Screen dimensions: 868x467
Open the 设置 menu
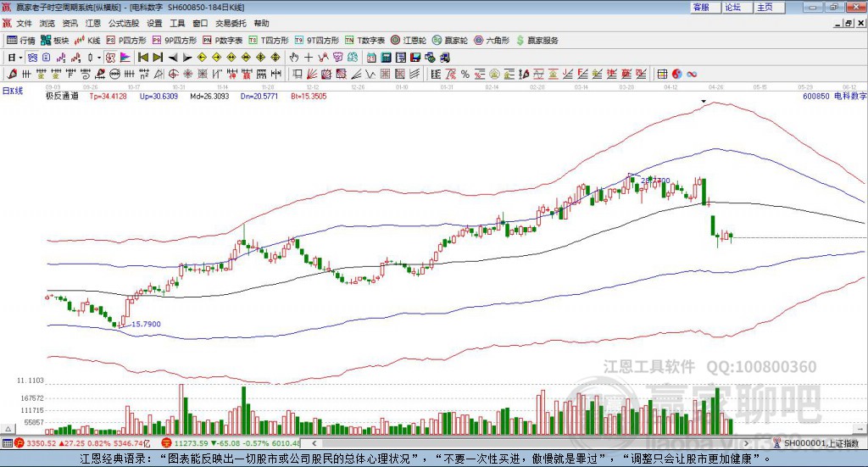click(x=154, y=23)
